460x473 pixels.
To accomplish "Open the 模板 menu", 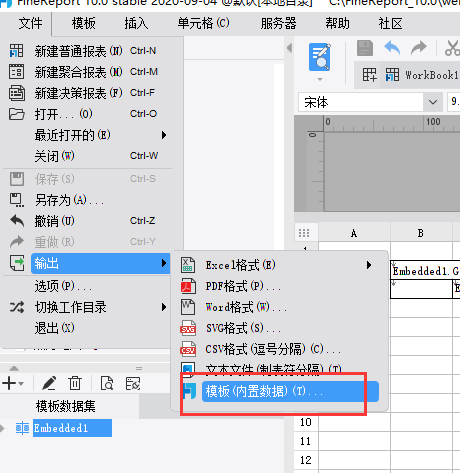I will pos(83,24).
